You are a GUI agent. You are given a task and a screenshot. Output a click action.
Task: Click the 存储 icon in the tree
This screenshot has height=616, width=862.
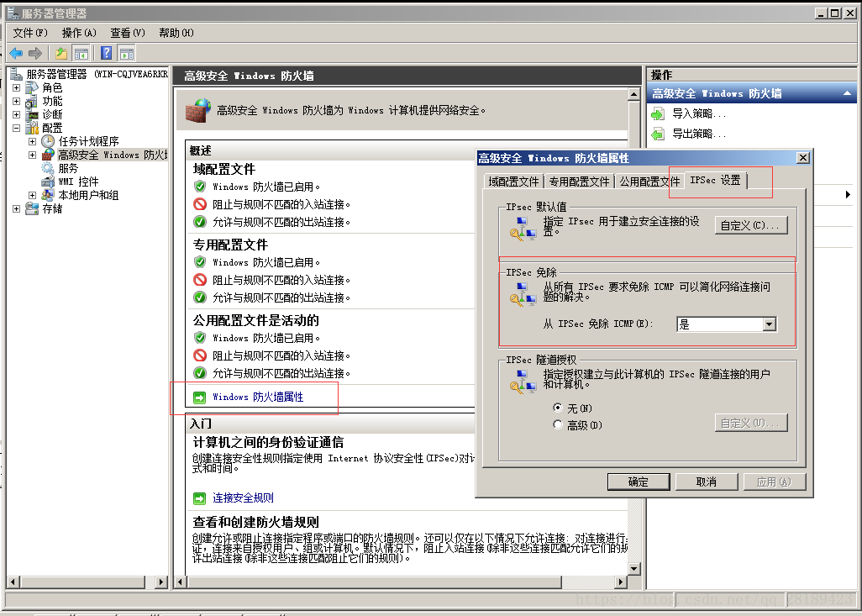[32, 208]
